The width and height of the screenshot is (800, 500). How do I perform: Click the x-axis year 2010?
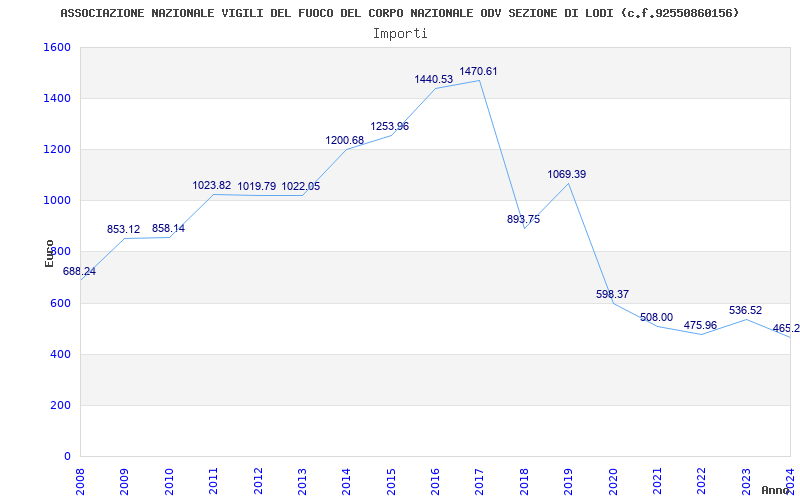pos(169,481)
